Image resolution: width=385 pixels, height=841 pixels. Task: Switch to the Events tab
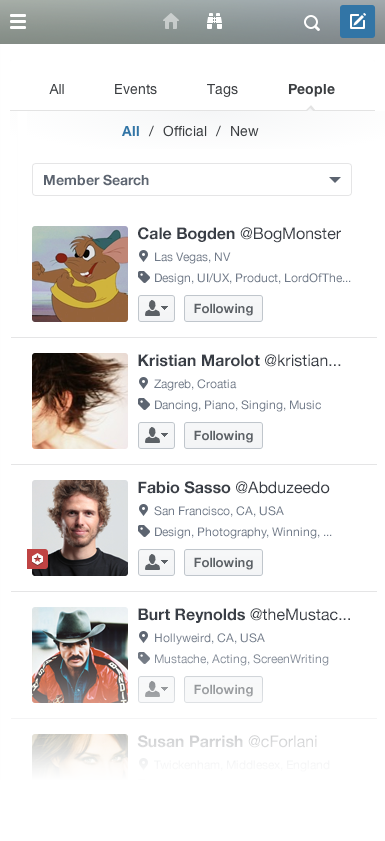pyautogui.click(x=135, y=89)
